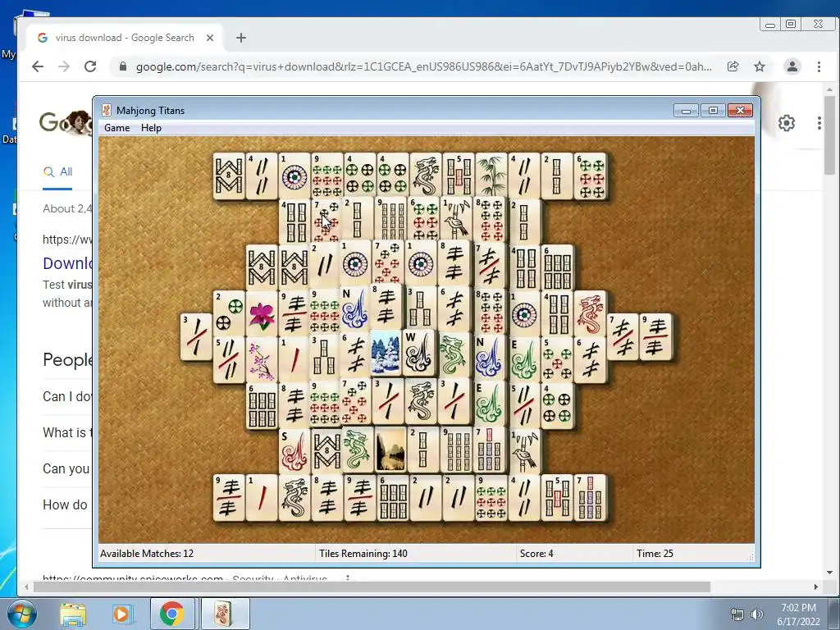Open Chrome's three-dot menu
This screenshot has height=630, width=840.
(x=819, y=66)
